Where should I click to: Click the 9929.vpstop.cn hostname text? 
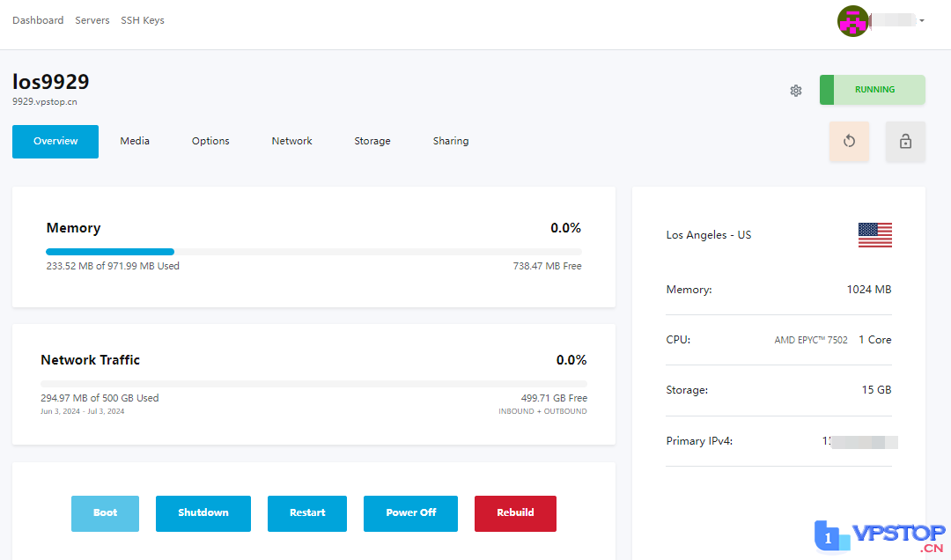click(45, 102)
